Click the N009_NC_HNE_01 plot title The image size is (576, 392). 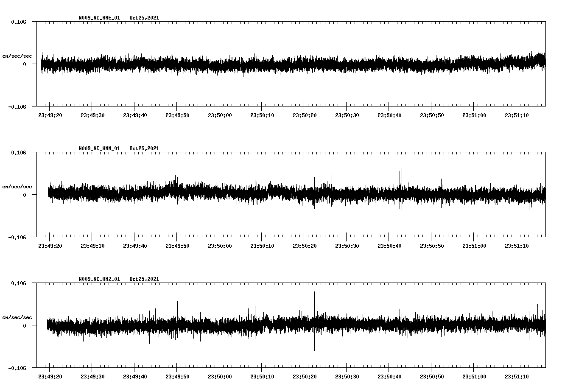(99, 18)
